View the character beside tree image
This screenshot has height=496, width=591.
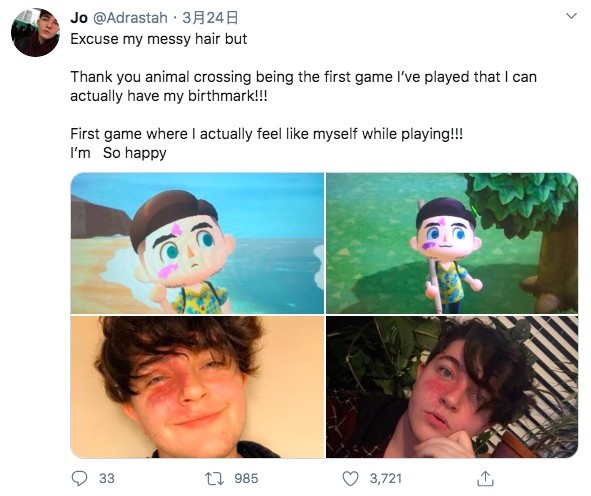tap(452, 243)
